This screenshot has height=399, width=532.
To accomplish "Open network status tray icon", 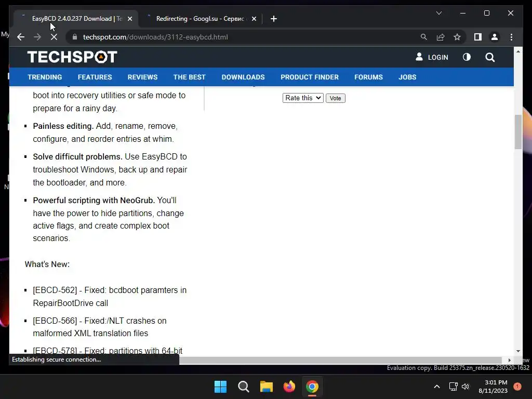I will coord(453,387).
